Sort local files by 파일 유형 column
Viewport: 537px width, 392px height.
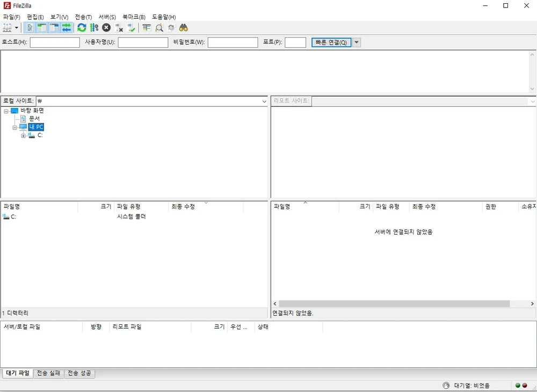pos(141,206)
